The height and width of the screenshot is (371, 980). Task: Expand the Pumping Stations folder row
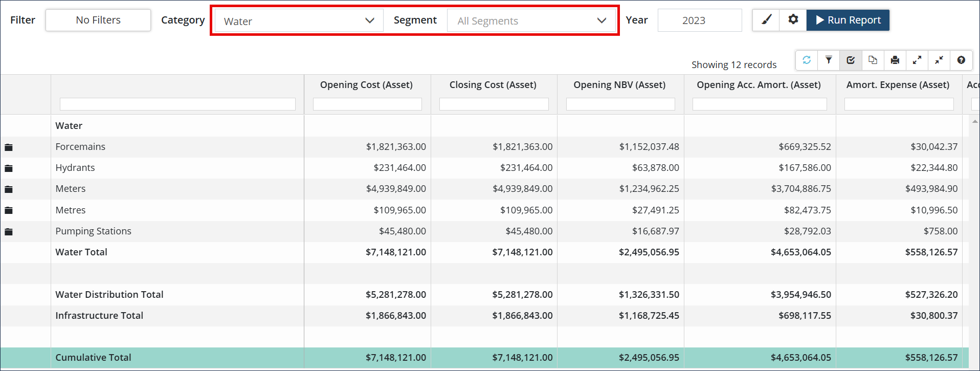click(9, 232)
